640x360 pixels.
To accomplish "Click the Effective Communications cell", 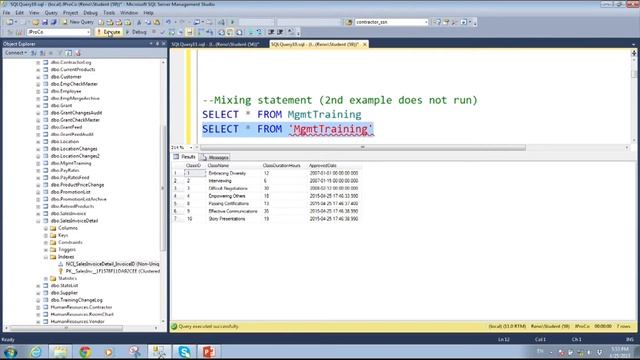I will [x=233, y=211].
